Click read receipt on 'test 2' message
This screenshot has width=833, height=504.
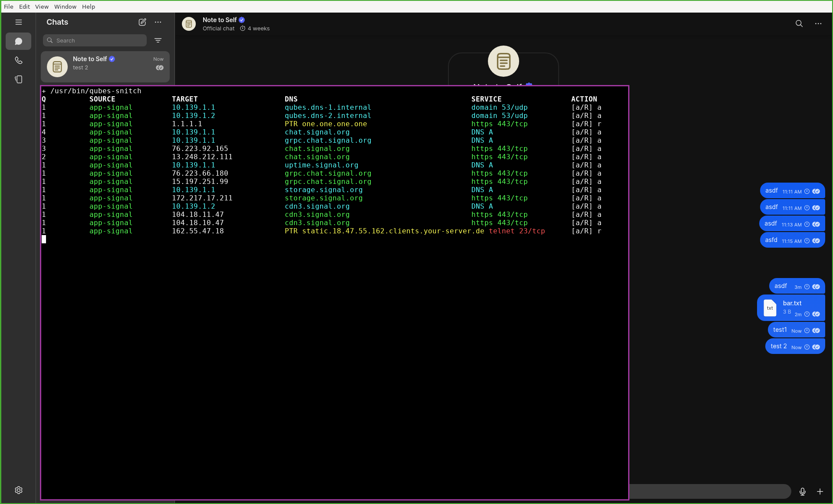click(x=816, y=347)
